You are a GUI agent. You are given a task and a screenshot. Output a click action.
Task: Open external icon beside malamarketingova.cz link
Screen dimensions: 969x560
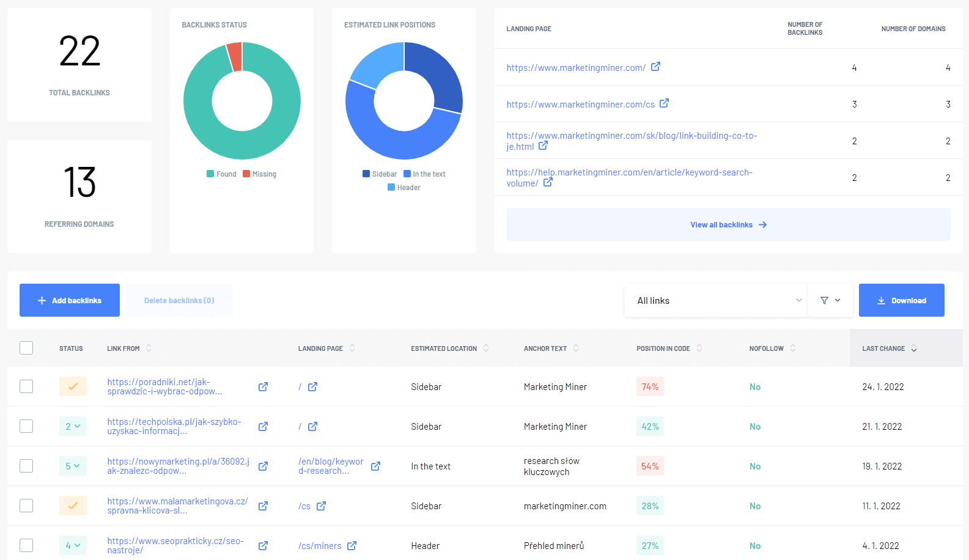click(263, 506)
